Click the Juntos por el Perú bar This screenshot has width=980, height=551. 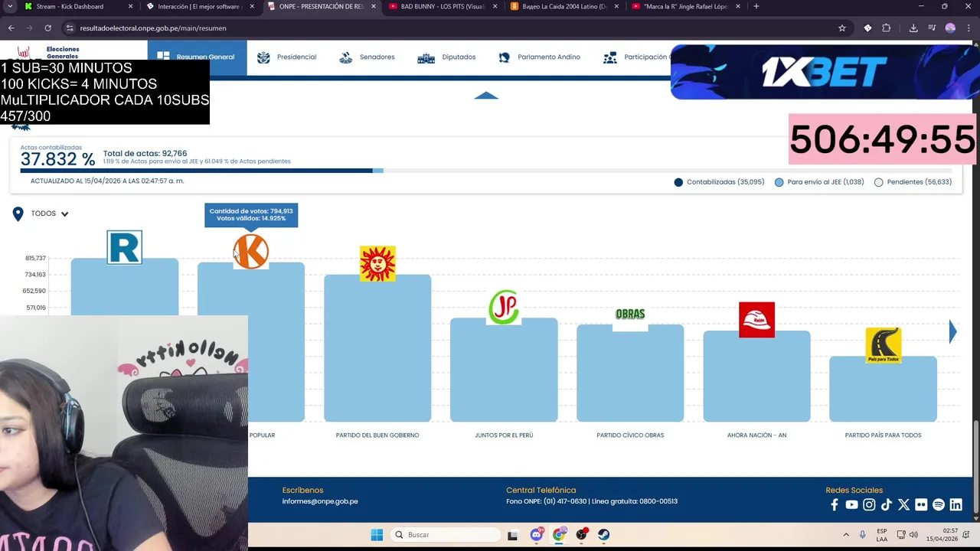[x=504, y=370]
